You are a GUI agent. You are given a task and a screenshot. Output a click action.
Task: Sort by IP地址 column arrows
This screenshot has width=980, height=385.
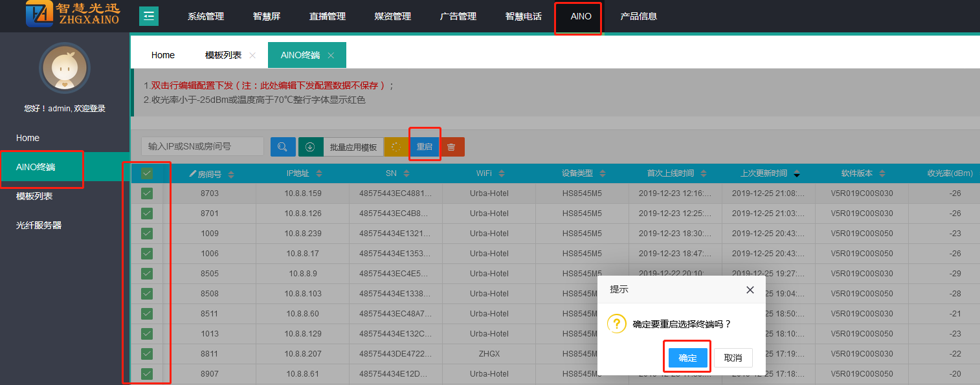pos(318,174)
